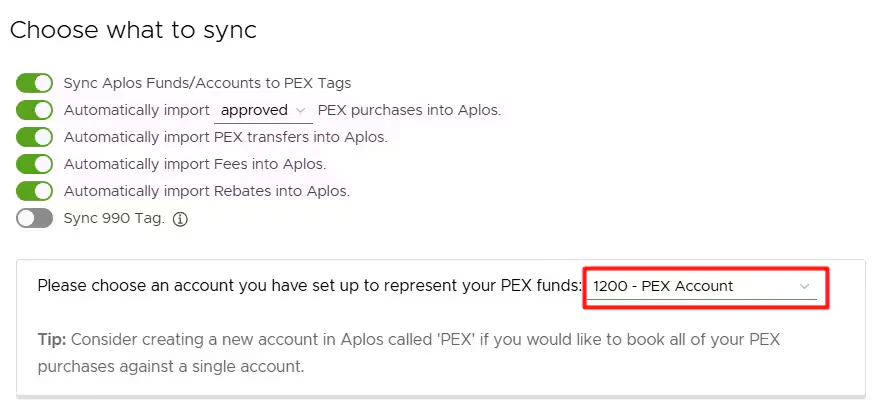Image resolution: width=873 pixels, height=403 pixels.
Task: Click the 'Automatically import Rebates into Aplos' label
Action: pos(206,191)
